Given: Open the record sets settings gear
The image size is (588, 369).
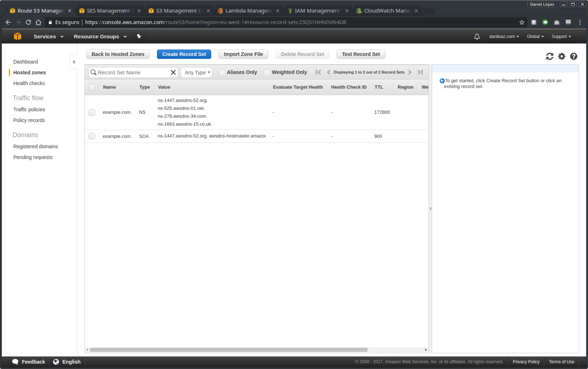Looking at the screenshot, I should click(562, 56).
